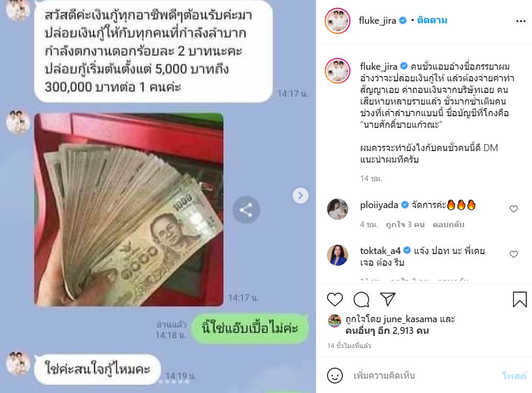Image resolution: width=532 pixels, height=393 pixels.
Task: Reply to ploiiyada with the ตอบกลับ link
Action: [x=448, y=224]
